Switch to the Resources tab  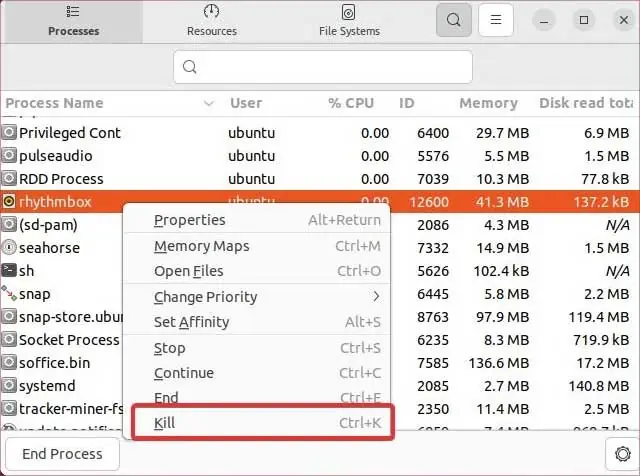(212, 21)
